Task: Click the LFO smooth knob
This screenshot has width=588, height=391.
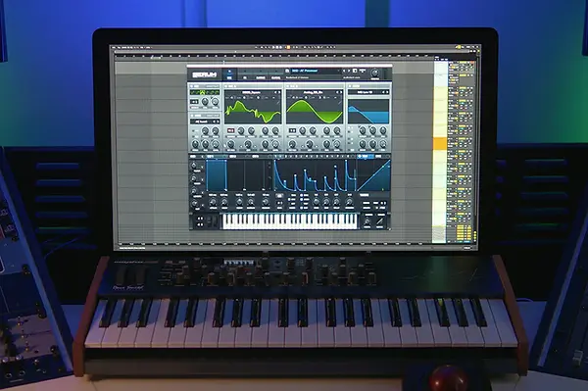Action: [349, 203]
